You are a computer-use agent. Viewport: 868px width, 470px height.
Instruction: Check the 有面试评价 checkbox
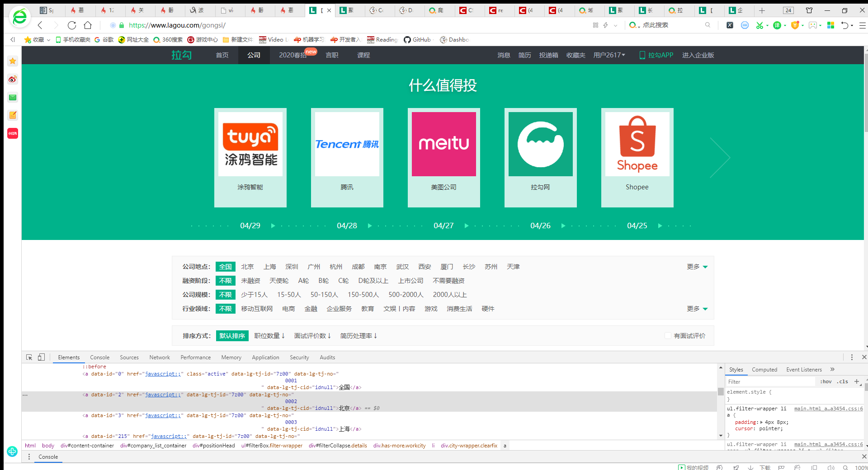(x=668, y=335)
